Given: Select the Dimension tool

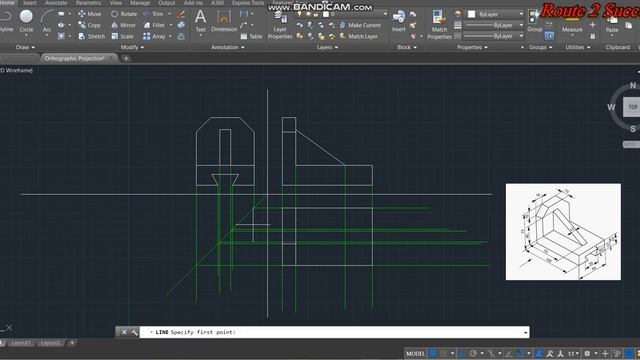Looking at the screenshot, I should tap(224, 21).
